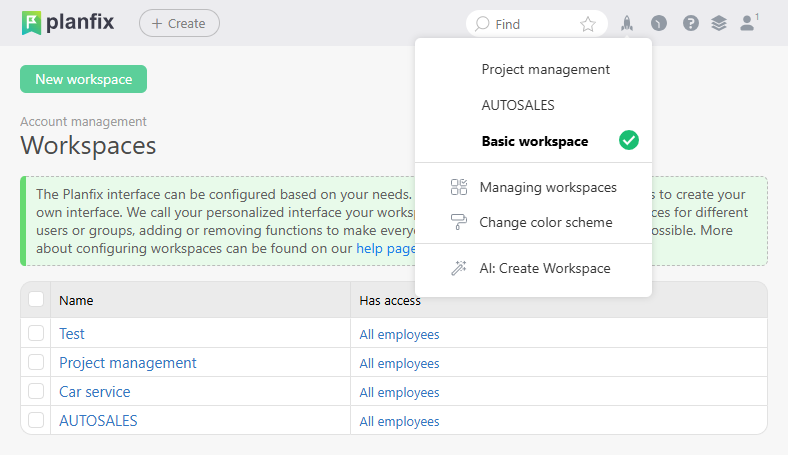788x455 pixels.
Task: Tick the checkbox for Test workspace
Action: (x=36, y=334)
